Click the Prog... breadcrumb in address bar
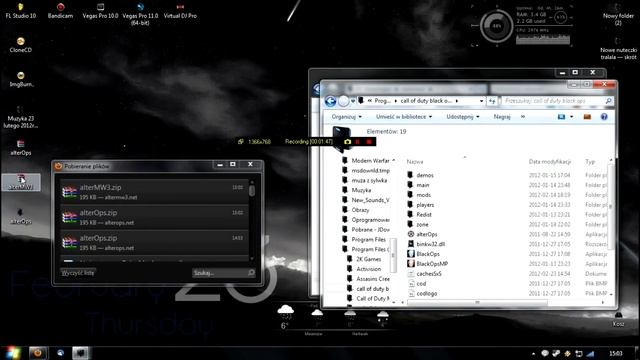The image size is (640, 360). point(383,101)
